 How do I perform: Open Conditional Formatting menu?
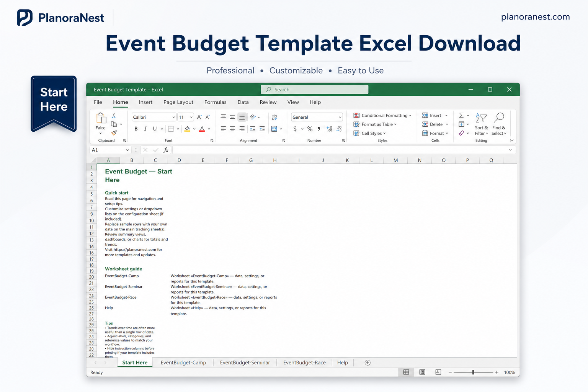click(x=382, y=115)
